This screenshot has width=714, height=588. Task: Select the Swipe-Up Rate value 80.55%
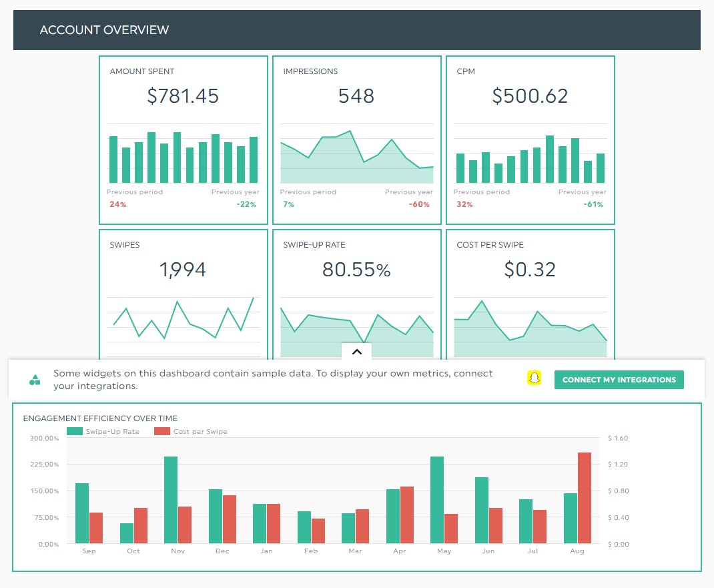(x=356, y=270)
